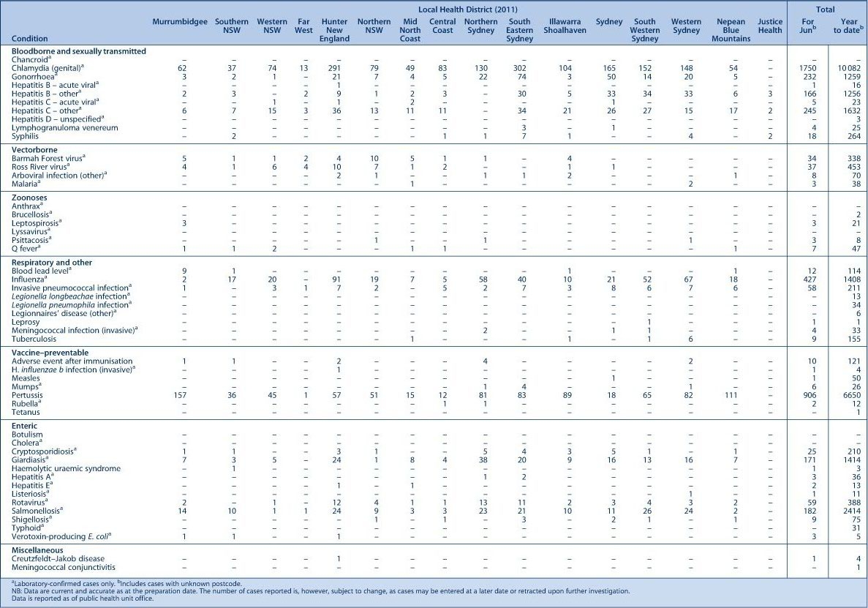Click the Murrumbidgee column header
The width and height of the screenshot is (868, 608).
(180, 22)
